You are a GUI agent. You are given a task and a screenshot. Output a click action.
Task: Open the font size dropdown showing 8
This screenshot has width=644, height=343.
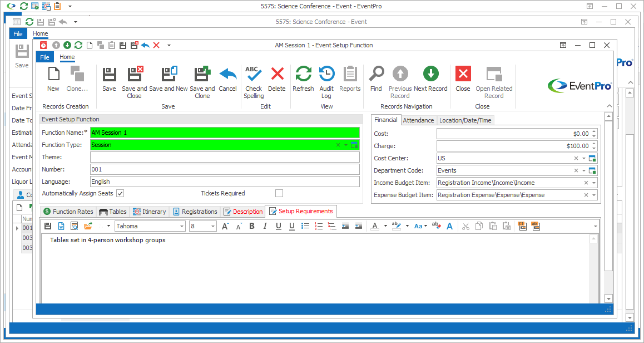click(213, 226)
